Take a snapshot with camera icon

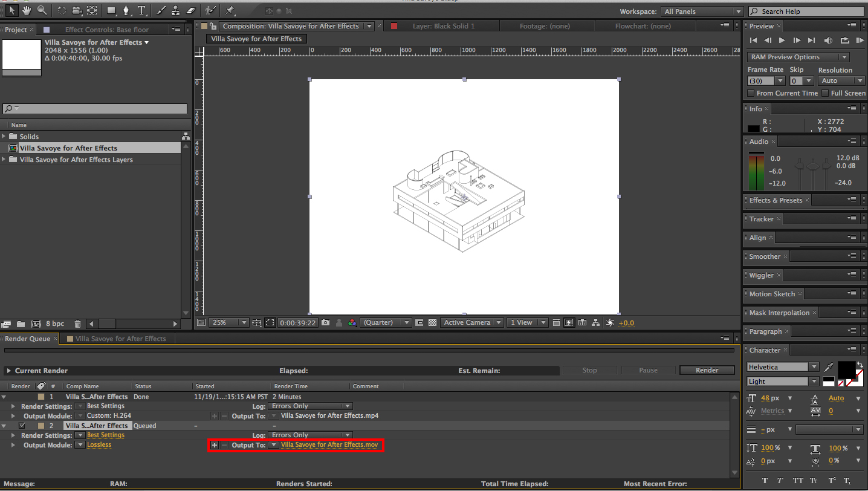pos(326,323)
